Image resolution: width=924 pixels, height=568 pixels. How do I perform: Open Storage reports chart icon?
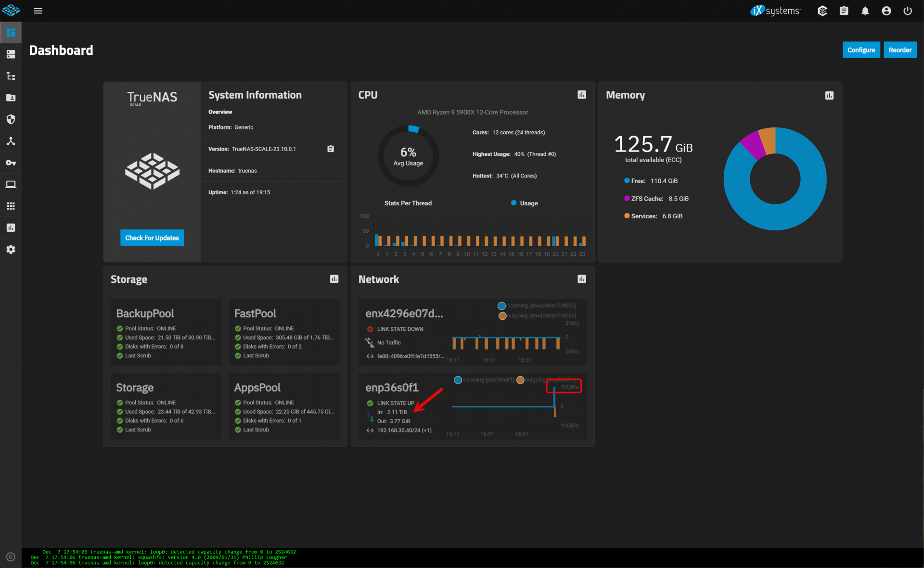pyautogui.click(x=334, y=279)
